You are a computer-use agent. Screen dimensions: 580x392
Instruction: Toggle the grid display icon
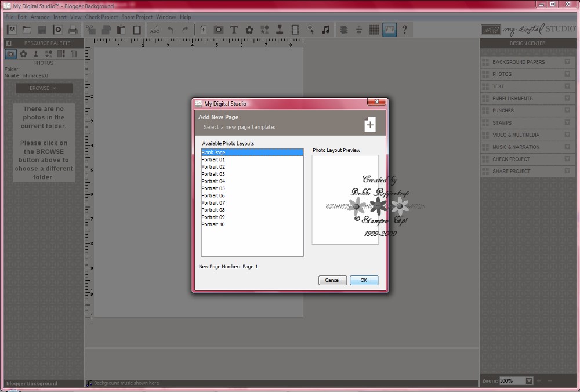374,30
